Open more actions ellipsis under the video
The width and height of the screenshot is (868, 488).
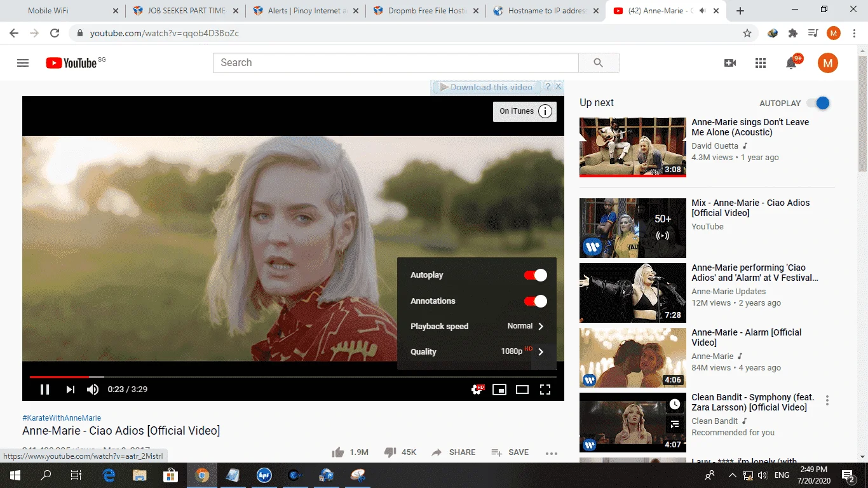pos(552,453)
